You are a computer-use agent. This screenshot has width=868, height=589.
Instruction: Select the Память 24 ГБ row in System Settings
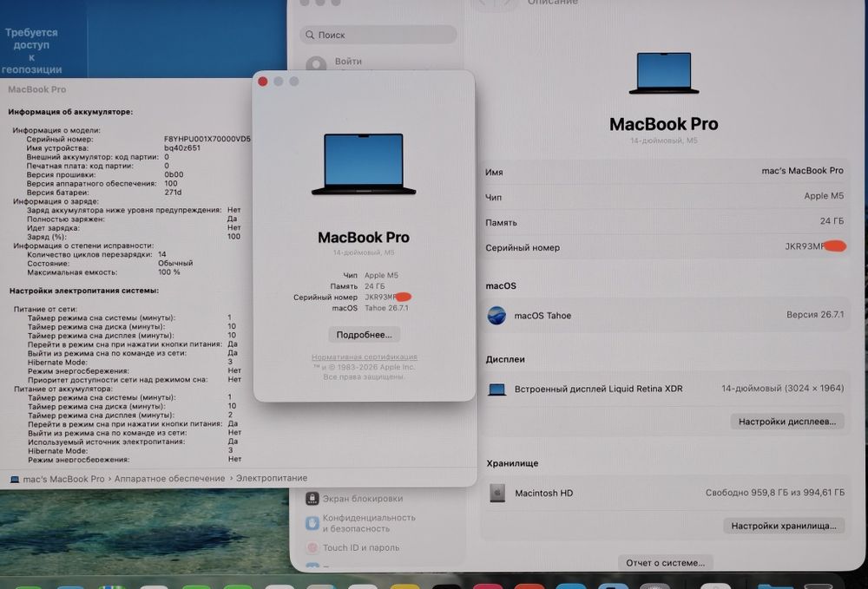coord(664,222)
